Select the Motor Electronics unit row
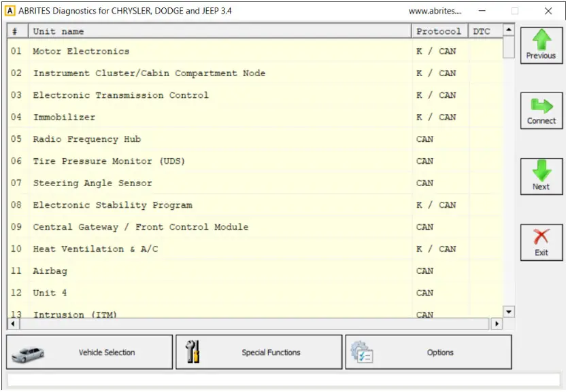 click(255, 52)
